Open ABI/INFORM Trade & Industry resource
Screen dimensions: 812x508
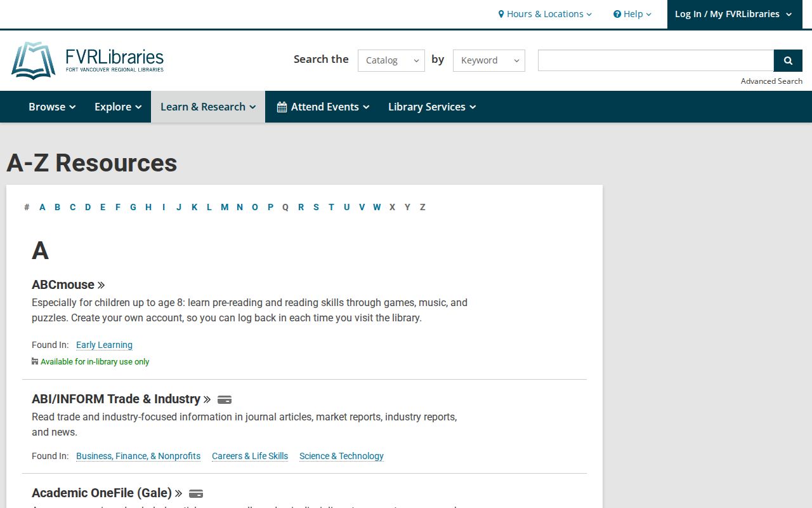121,399
